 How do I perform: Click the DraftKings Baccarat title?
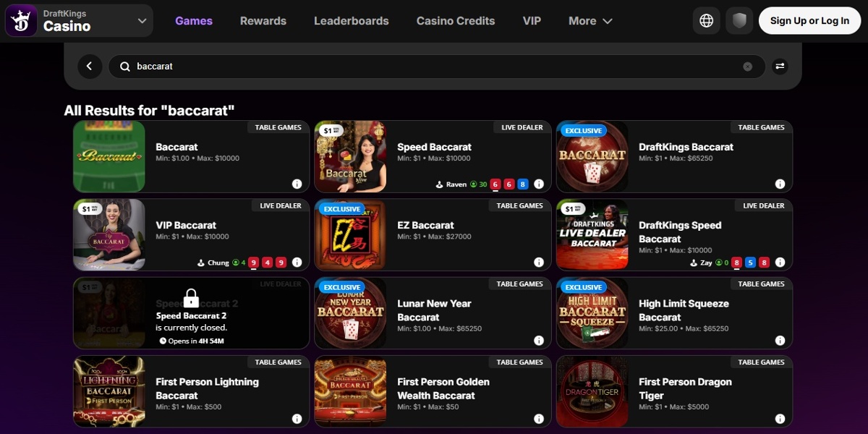[686, 147]
